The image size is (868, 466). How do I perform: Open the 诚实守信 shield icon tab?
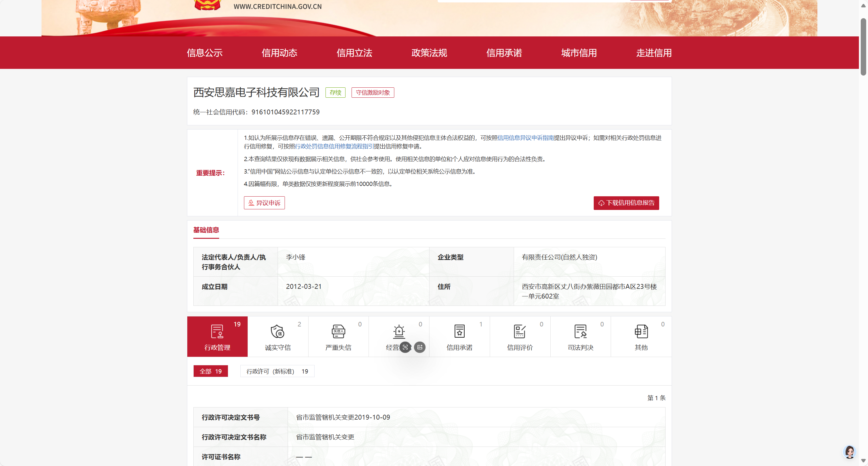click(277, 332)
